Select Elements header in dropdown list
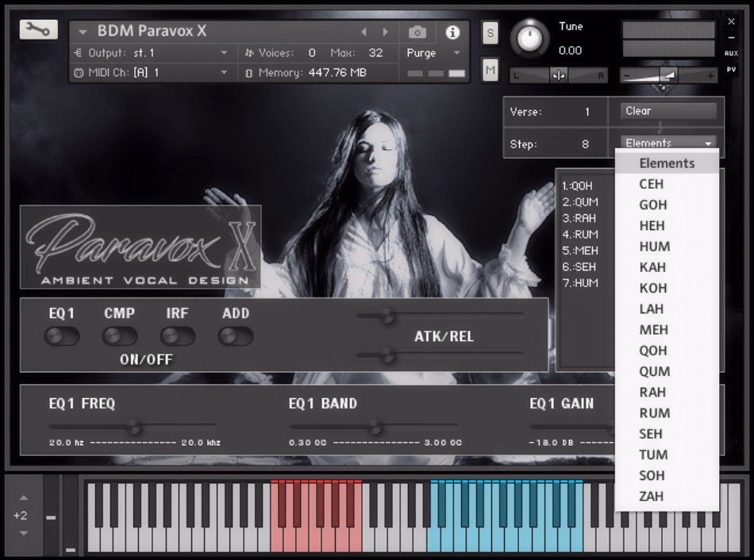Screen dimensions: 754x560 coord(667,163)
